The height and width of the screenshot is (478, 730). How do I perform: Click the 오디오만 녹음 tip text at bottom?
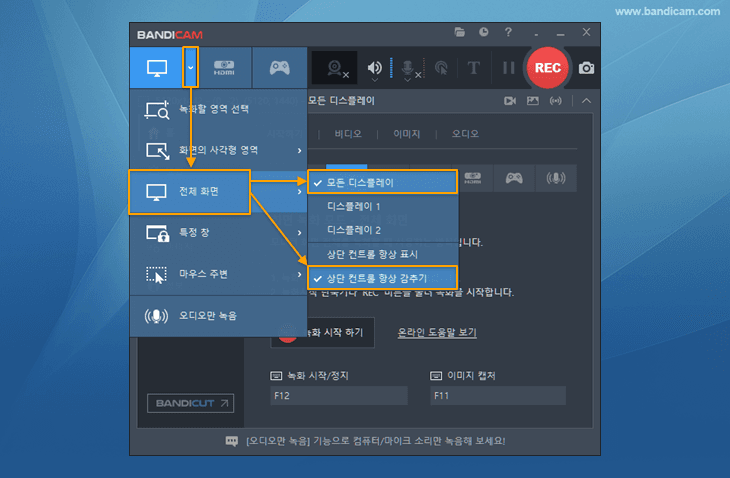[x=376, y=441]
